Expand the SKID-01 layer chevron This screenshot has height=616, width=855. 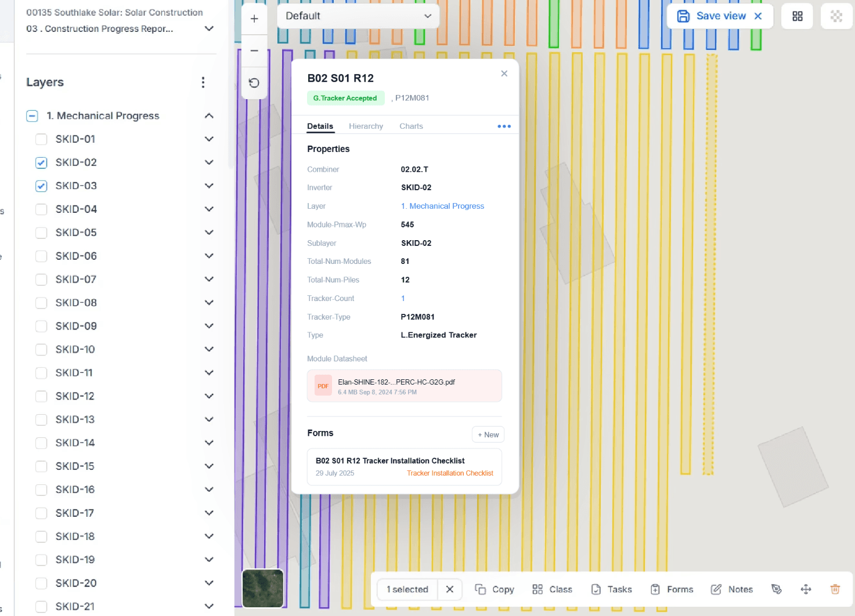[x=210, y=139]
